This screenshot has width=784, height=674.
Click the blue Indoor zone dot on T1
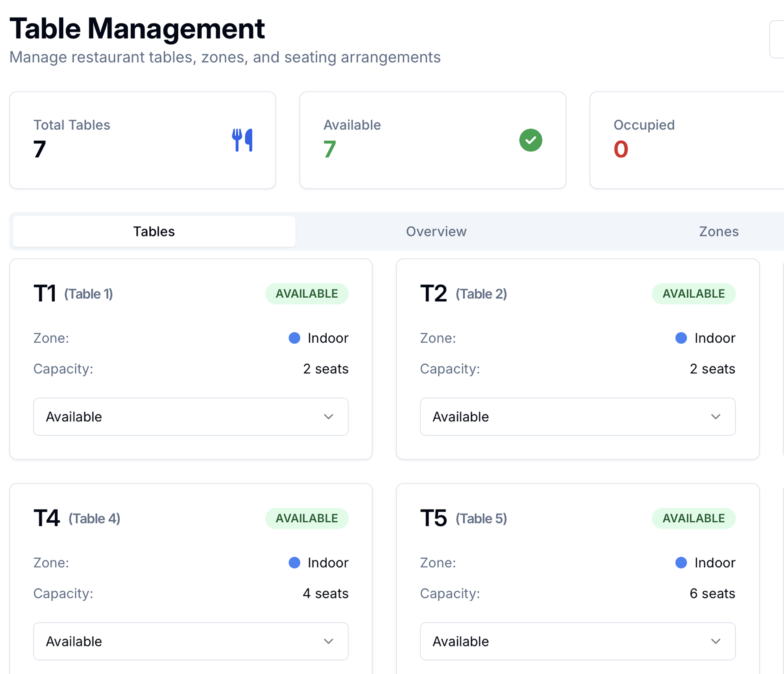point(294,338)
